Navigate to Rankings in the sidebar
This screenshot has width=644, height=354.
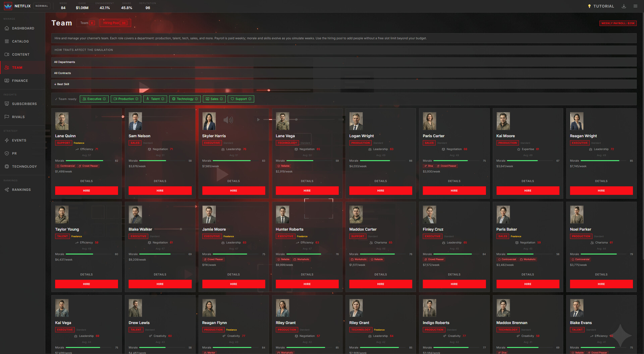tap(21, 190)
